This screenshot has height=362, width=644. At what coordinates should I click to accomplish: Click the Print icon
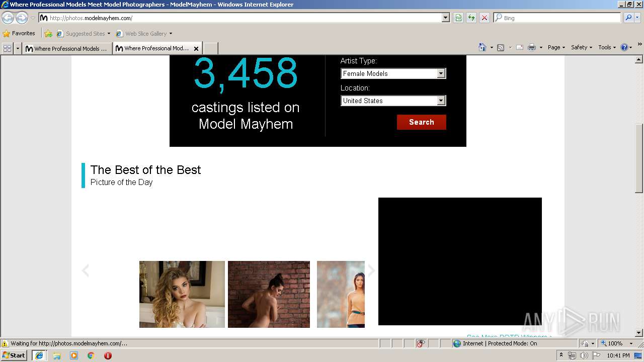pyautogui.click(x=532, y=47)
